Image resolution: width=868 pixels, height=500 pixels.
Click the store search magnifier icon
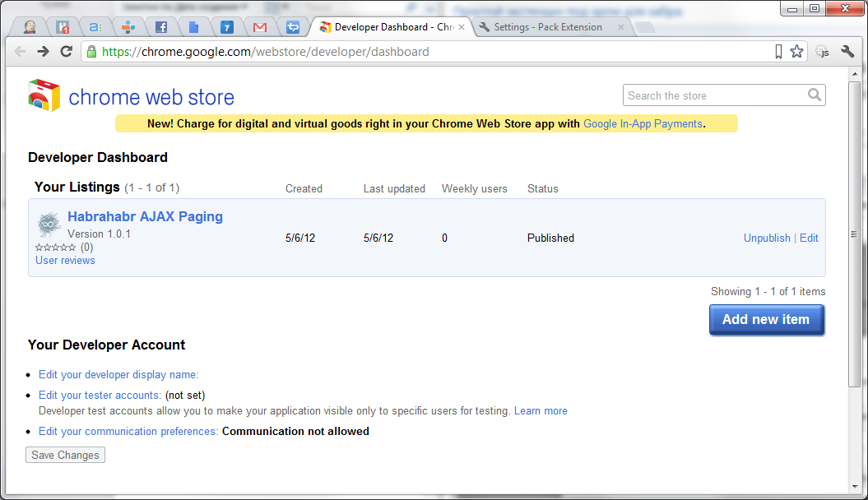[x=815, y=95]
